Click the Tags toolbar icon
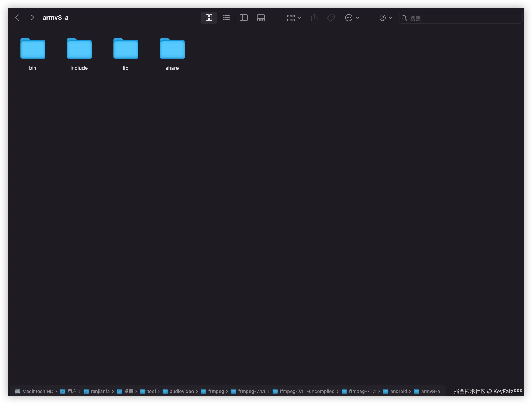The height and width of the screenshot is (404, 532). pos(331,18)
